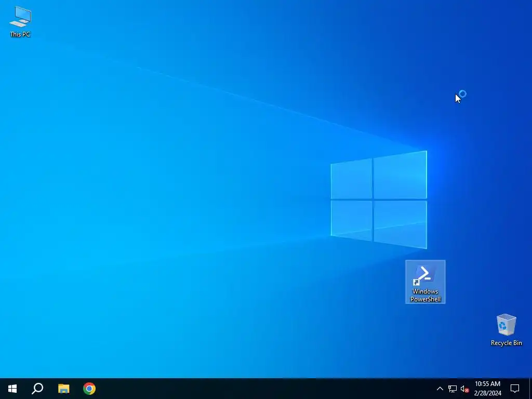This screenshot has height=399, width=532.
Task: Select the Recycle Bin desktop icon
Action: click(x=506, y=330)
